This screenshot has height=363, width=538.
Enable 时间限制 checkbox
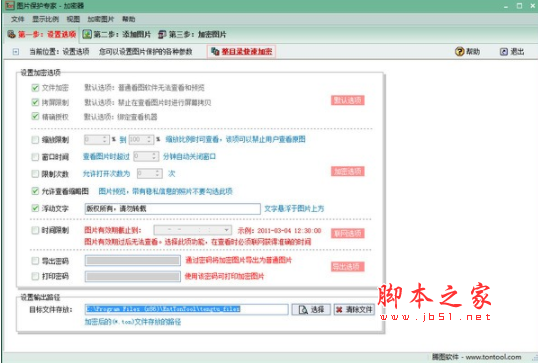click(35, 230)
